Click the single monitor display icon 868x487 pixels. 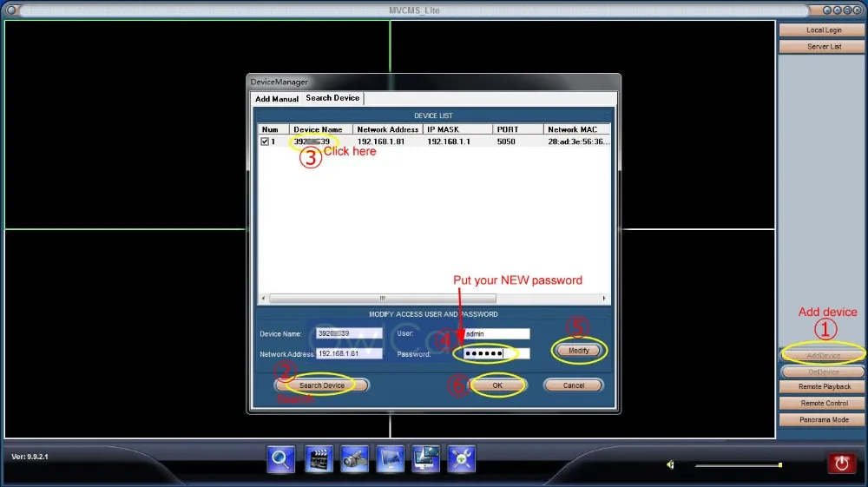[391, 459]
